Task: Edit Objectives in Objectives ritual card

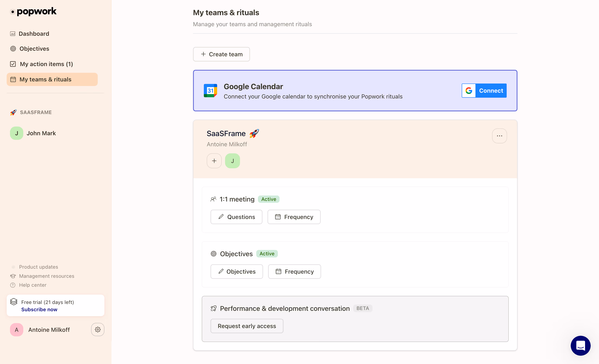Action: [x=237, y=272]
